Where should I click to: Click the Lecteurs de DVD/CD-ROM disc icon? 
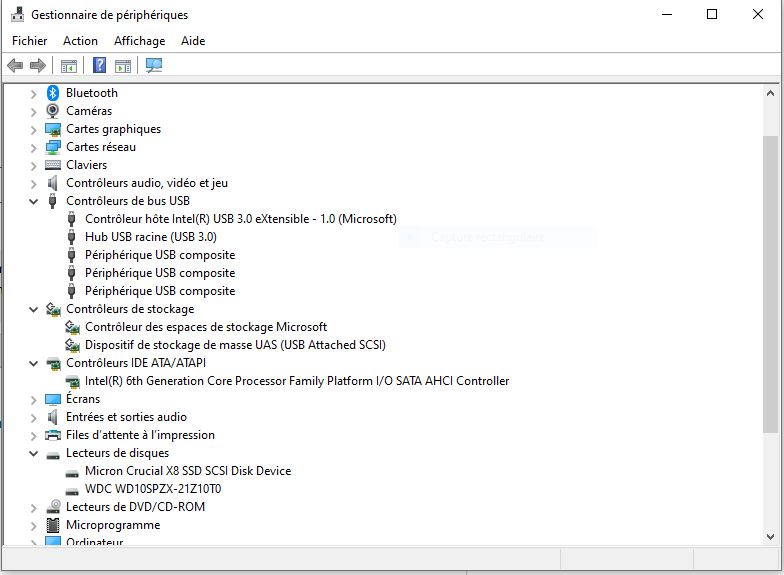click(x=53, y=506)
